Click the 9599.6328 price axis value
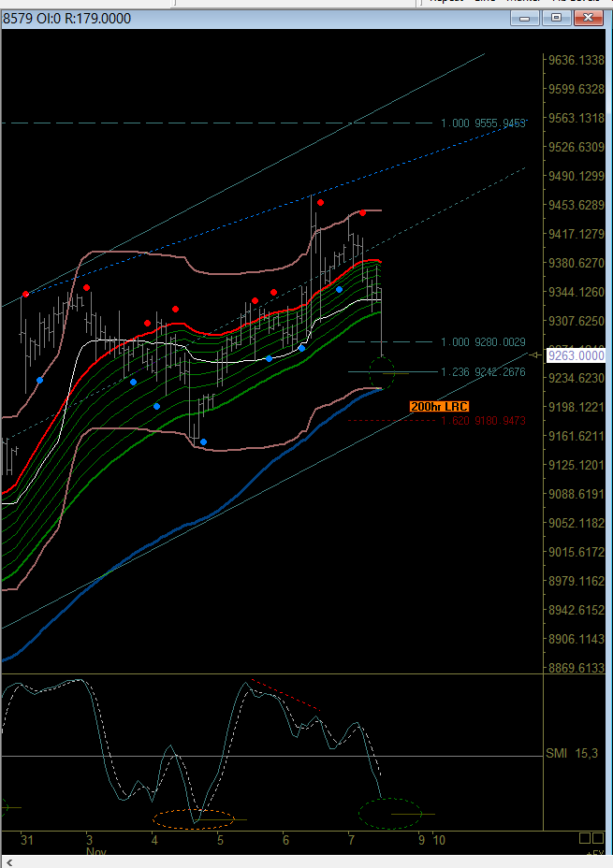This screenshot has width=613, height=868. point(576,89)
